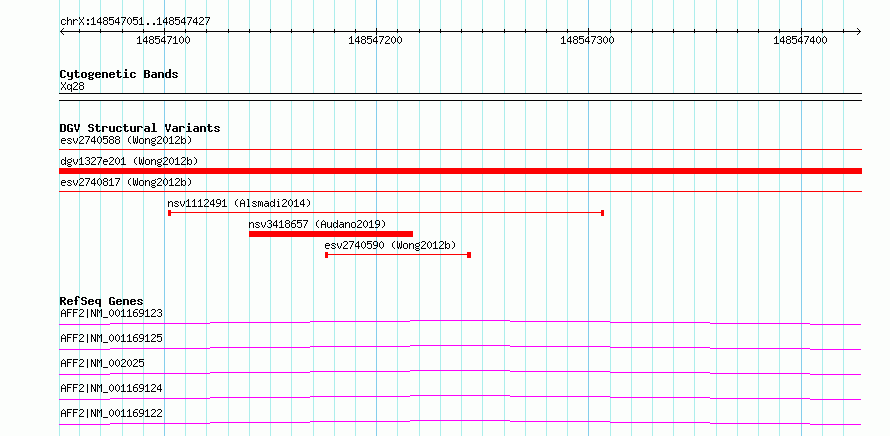Select transcript label AFF2|NM_001169123
Screen dimensions: 890x436
tap(111, 313)
